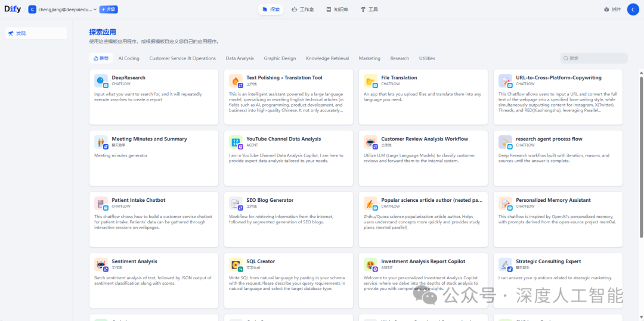Open the DeepResearch app icon

click(101, 81)
